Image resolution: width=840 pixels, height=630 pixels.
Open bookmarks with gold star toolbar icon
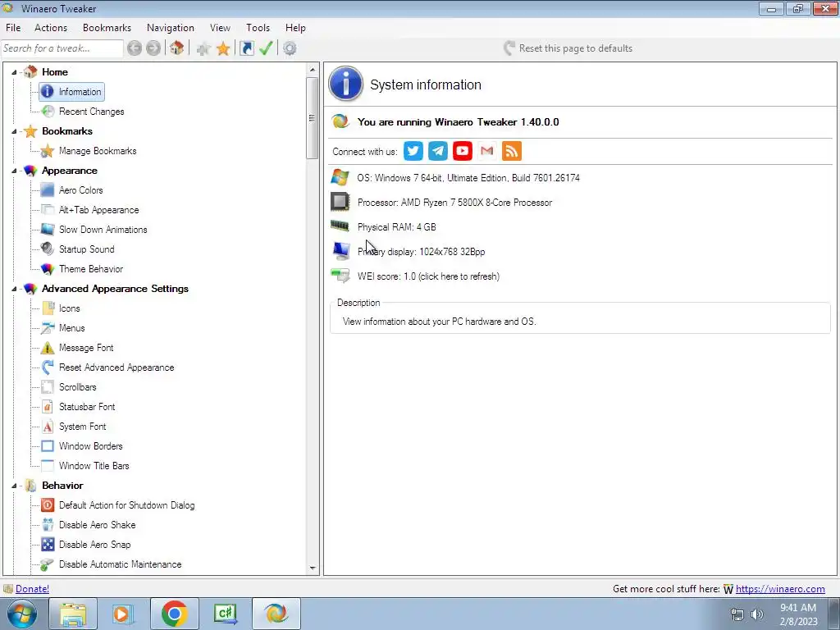223,48
